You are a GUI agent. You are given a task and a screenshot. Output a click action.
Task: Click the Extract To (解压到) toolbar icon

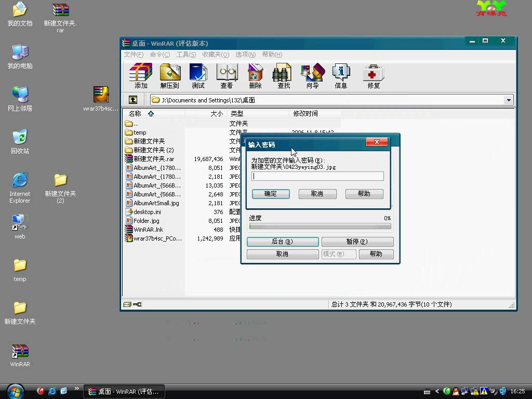point(170,76)
